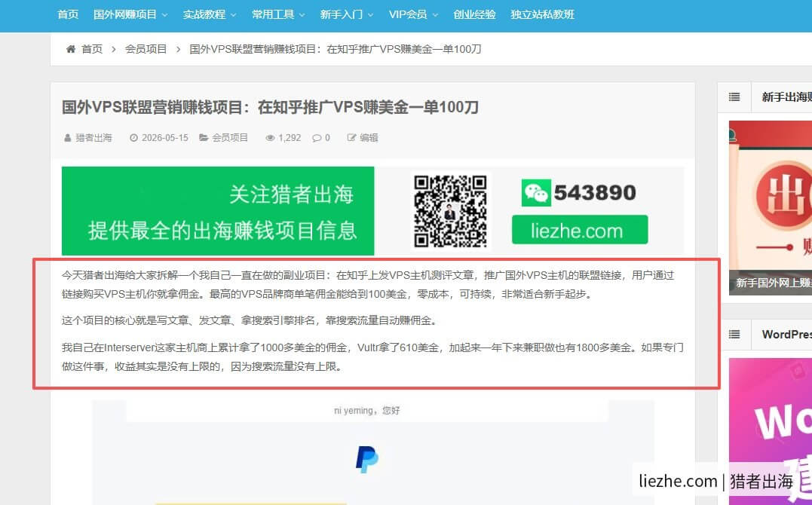Open the 首页 nav menu item
Viewport: 812px width, 505px height.
click(68, 14)
